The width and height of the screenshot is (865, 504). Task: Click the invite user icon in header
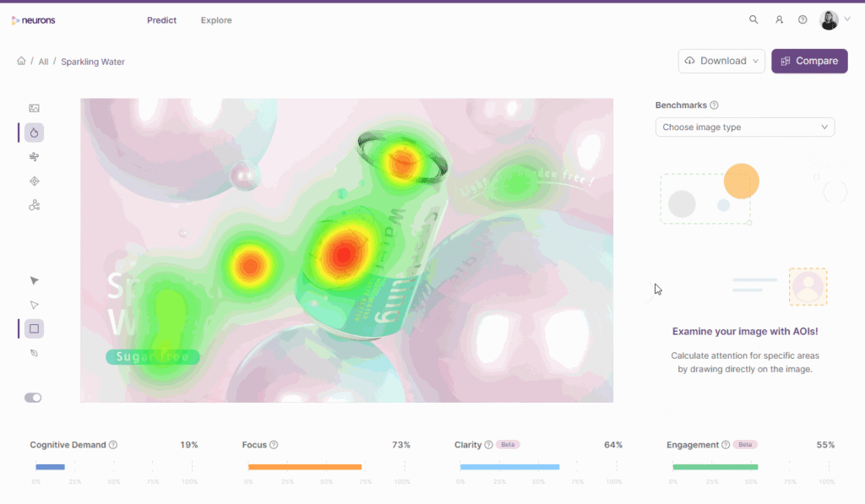[x=778, y=19]
